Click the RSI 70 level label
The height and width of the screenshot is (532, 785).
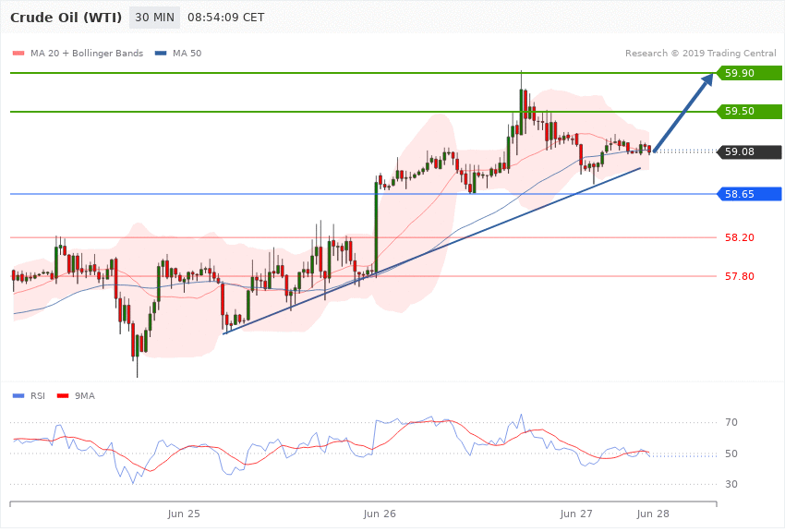(731, 422)
